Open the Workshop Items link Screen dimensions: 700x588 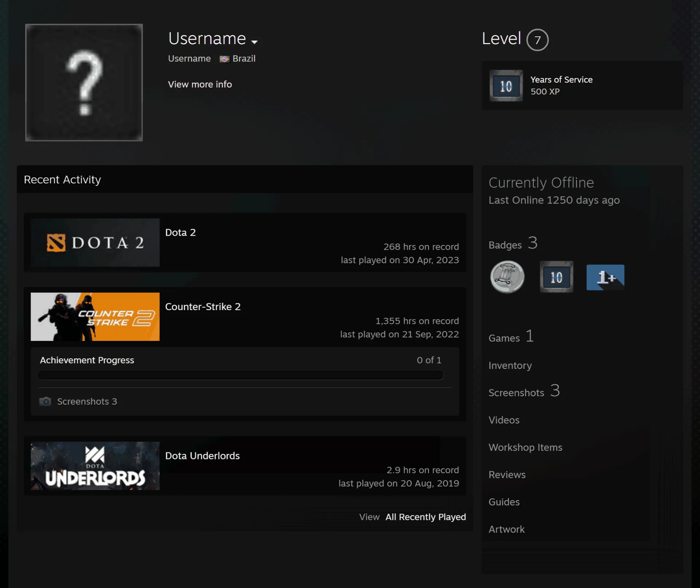point(525,447)
